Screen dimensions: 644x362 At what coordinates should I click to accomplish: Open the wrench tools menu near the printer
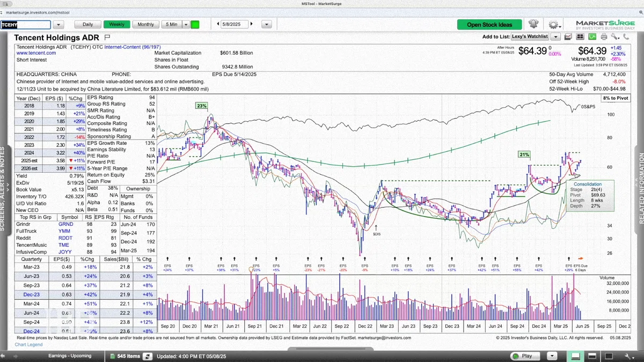point(614,36)
